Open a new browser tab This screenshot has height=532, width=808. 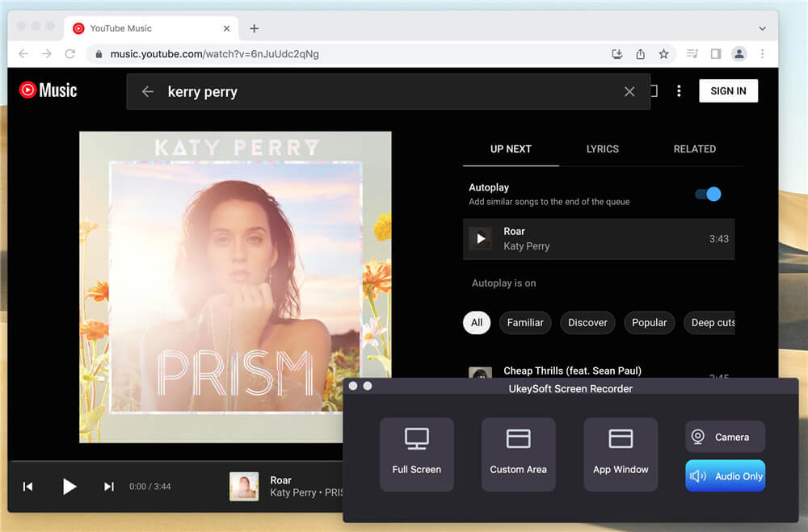point(254,28)
